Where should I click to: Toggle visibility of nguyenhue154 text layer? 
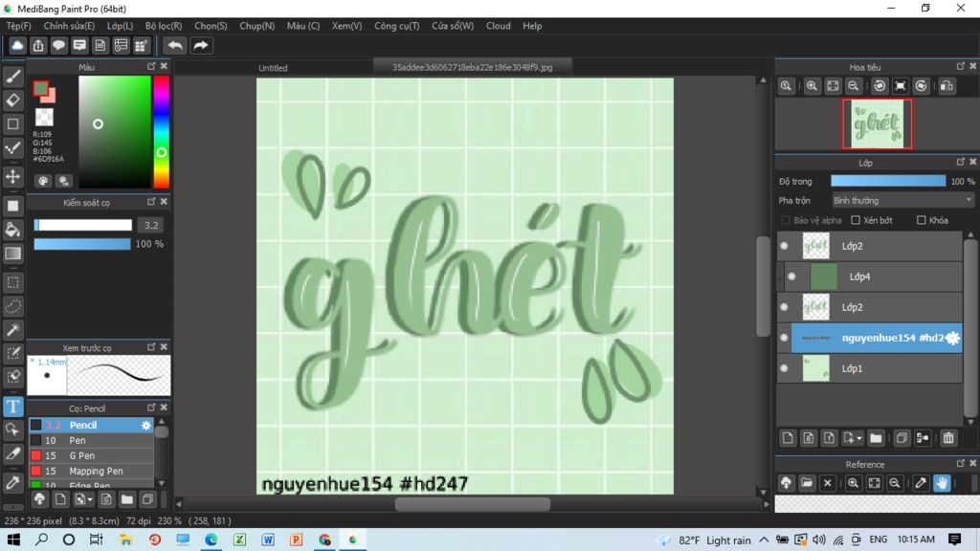point(785,338)
